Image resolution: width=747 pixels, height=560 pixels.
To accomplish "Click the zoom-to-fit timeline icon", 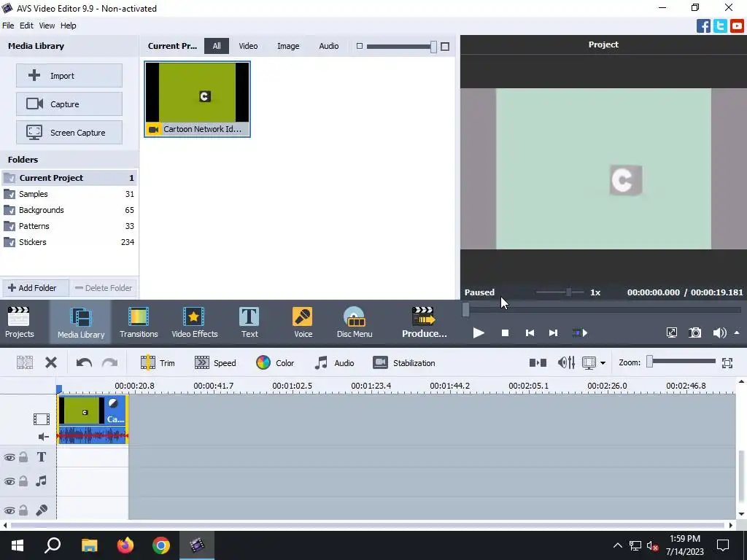I will [x=727, y=363].
